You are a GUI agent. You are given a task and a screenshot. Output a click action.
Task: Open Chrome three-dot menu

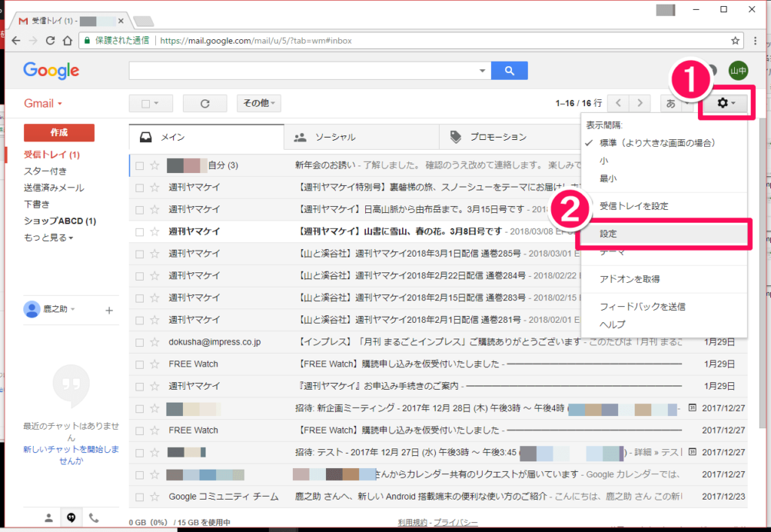click(x=755, y=41)
